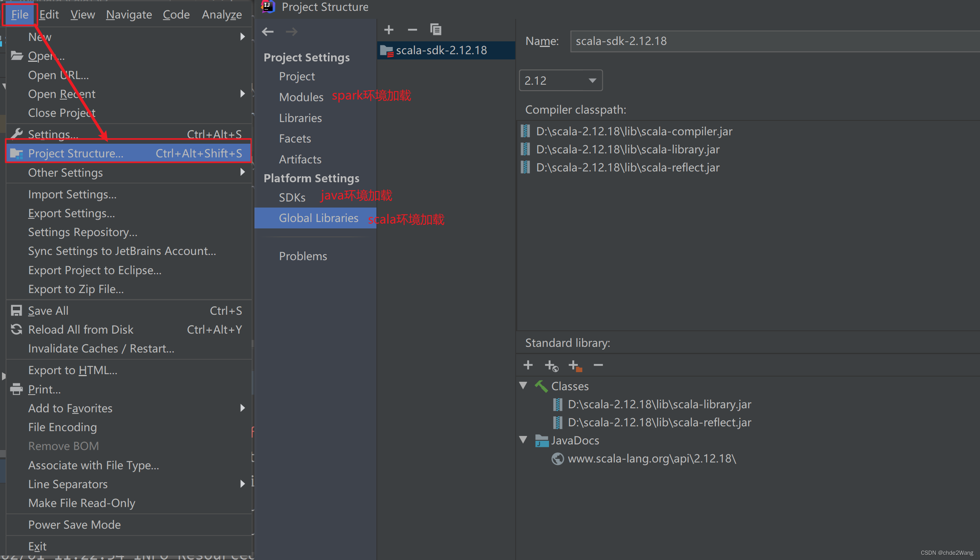Click the scala-library.jar Classes entry

659,404
